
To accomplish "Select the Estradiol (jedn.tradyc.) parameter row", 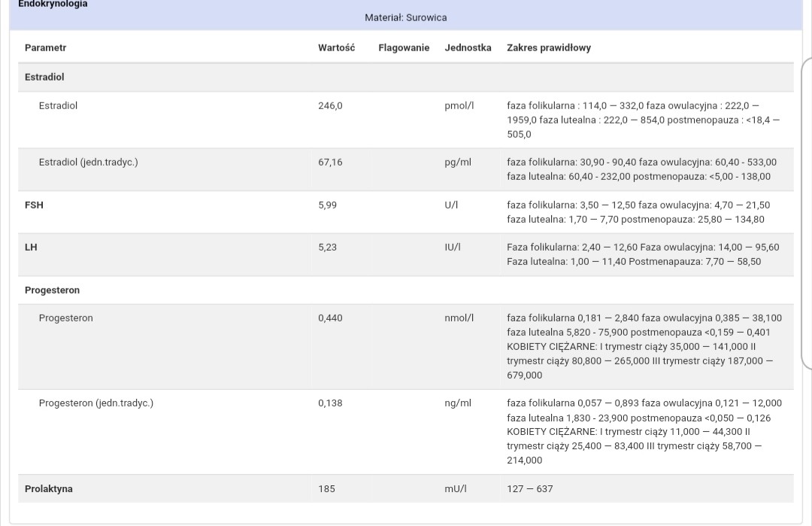I will [88, 163].
